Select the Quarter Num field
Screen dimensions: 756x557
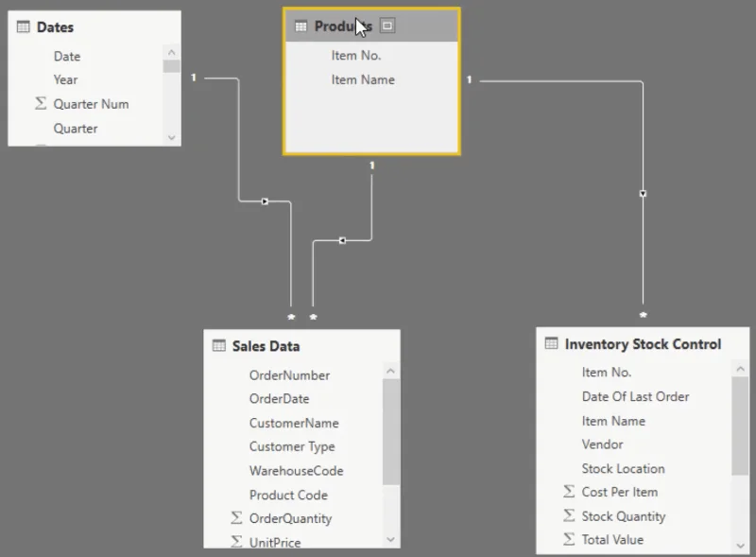tap(91, 104)
